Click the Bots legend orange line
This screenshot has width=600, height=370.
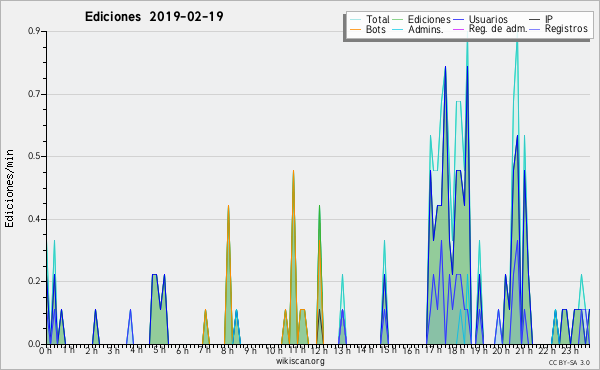(355, 29)
